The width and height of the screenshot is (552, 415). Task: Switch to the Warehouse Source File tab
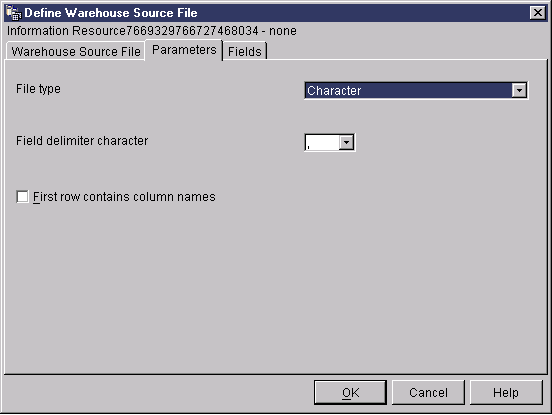75,51
